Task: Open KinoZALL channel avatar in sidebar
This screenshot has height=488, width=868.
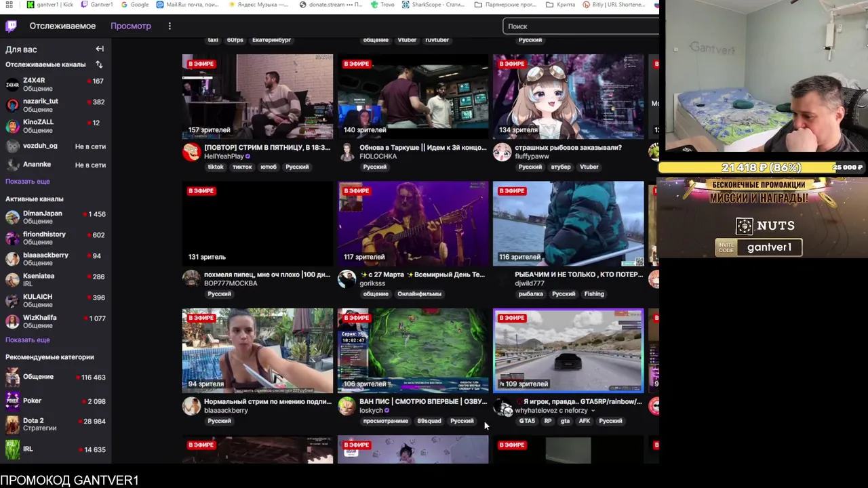Action: (12, 126)
